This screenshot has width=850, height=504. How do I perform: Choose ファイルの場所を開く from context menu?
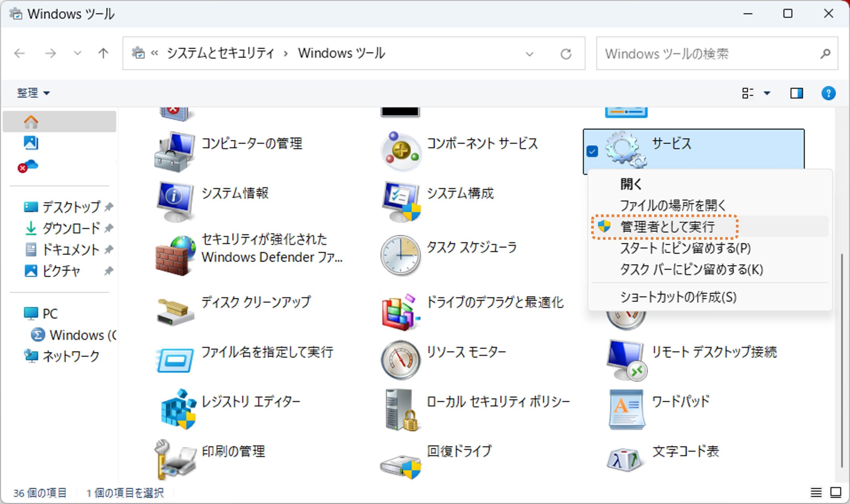coord(673,206)
